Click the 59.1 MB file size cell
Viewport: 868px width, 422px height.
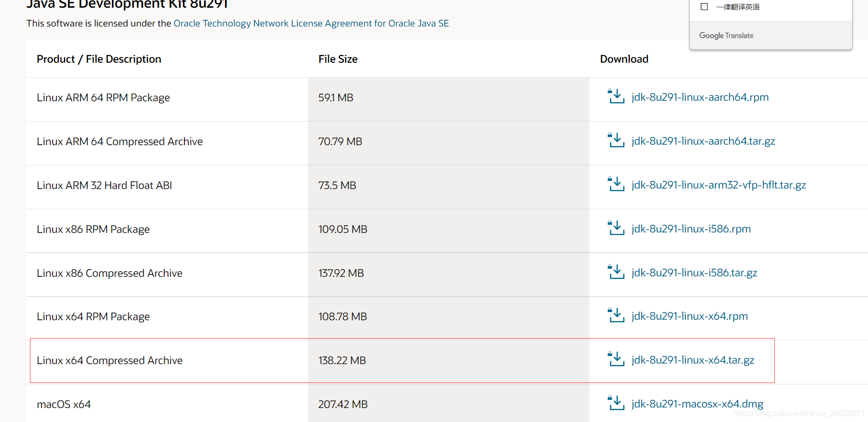(448, 99)
